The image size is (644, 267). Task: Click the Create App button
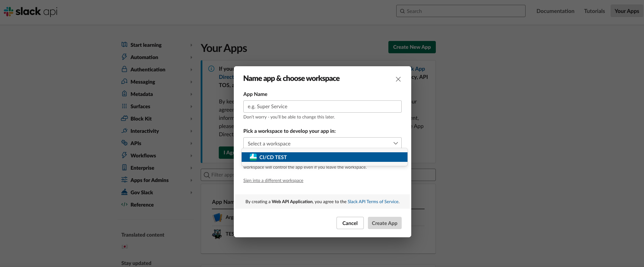click(385, 223)
